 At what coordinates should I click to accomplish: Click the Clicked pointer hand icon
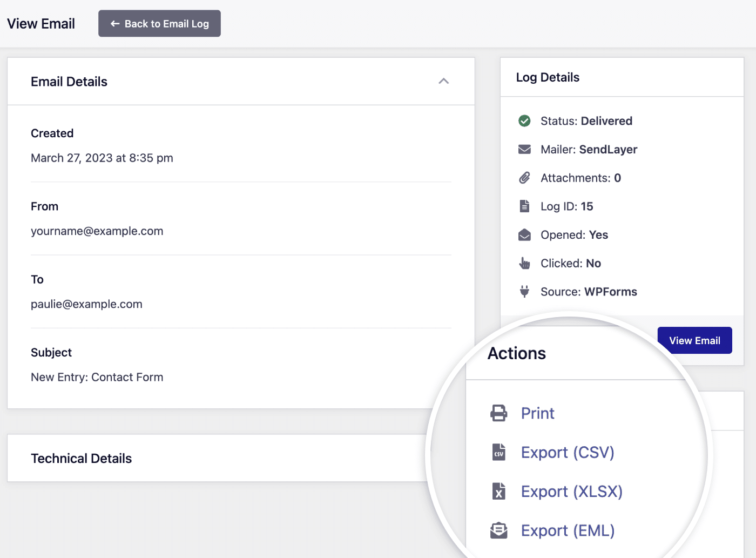[x=524, y=264]
